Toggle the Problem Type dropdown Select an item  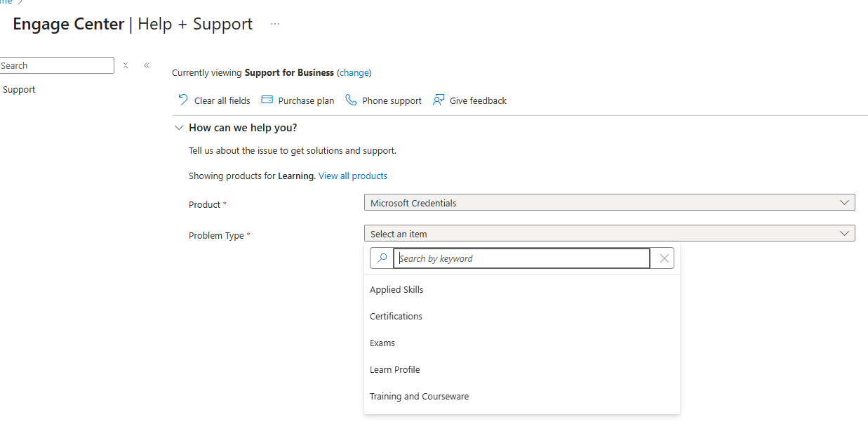tap(610, 233)
